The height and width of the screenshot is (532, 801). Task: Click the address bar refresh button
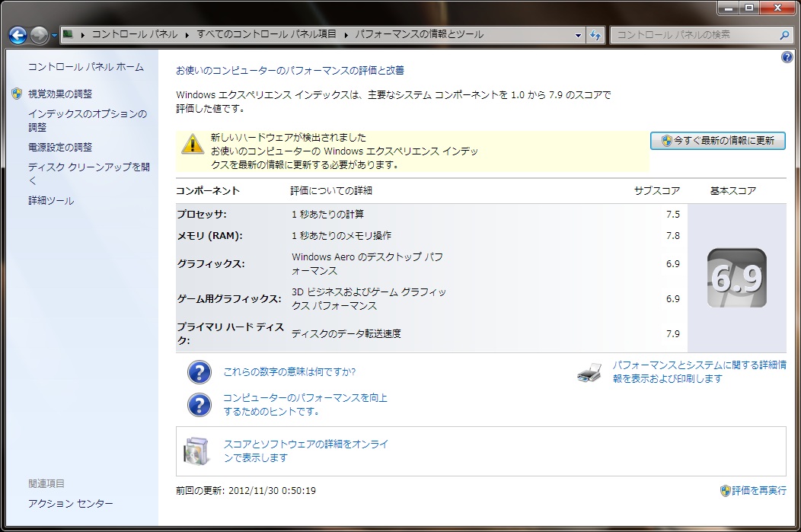coord(595,35)
